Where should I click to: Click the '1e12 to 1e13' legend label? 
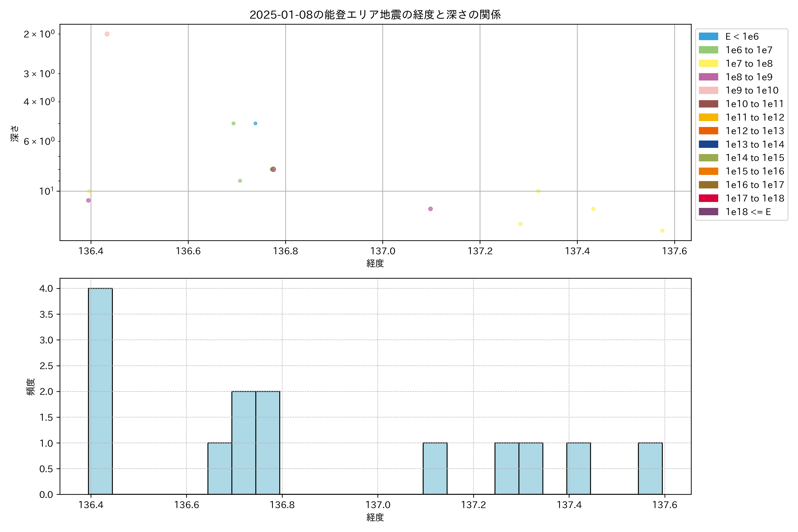[755, 131]
